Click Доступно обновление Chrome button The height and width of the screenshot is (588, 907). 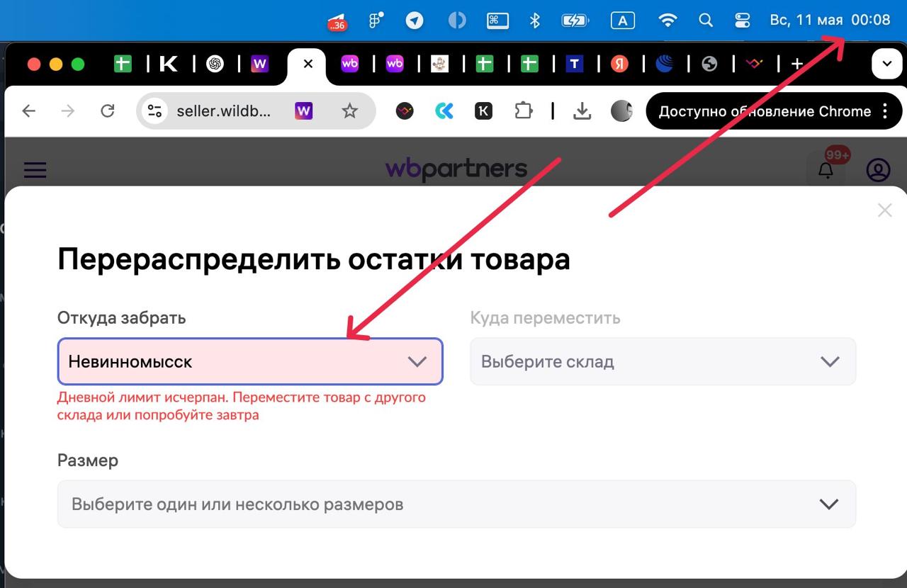tap(765, 111)
